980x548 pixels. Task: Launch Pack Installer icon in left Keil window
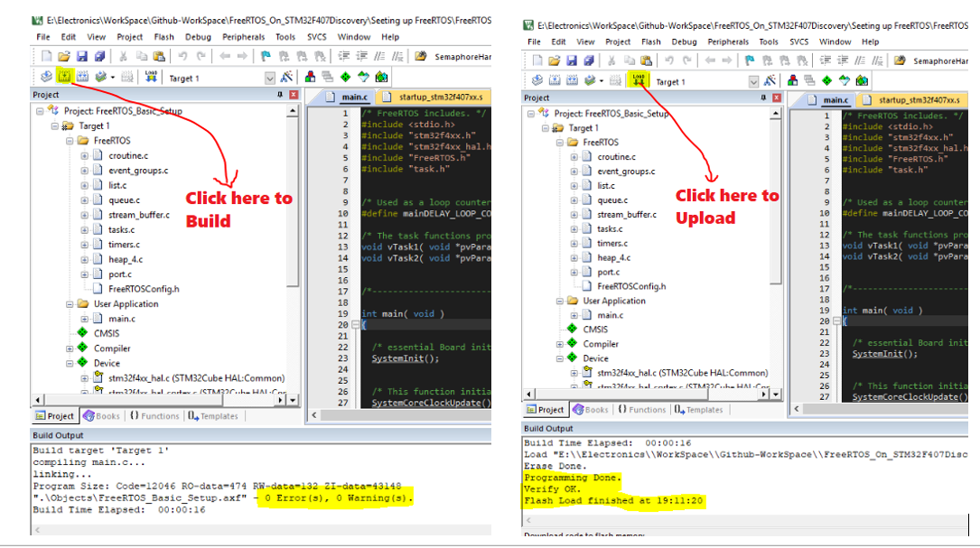(381, 77)
